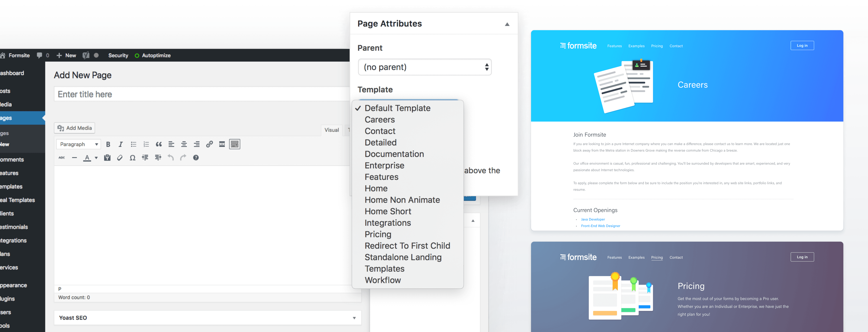Screen dimensions: 868x332
Task: Select Careers from template list
Action: (x=379, y=120)
